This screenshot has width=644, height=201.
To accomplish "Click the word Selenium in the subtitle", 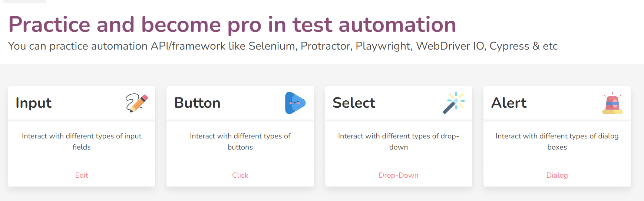I will (272, 46).
